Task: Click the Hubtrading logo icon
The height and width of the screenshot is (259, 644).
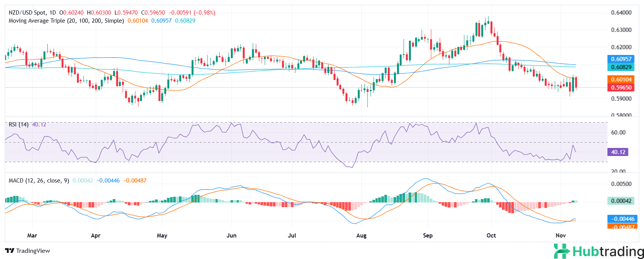Action: click(x=562, y=251)
